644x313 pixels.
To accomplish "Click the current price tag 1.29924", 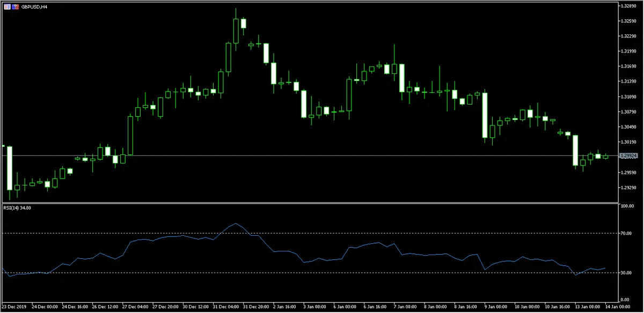I will click(x=629, y=155).
